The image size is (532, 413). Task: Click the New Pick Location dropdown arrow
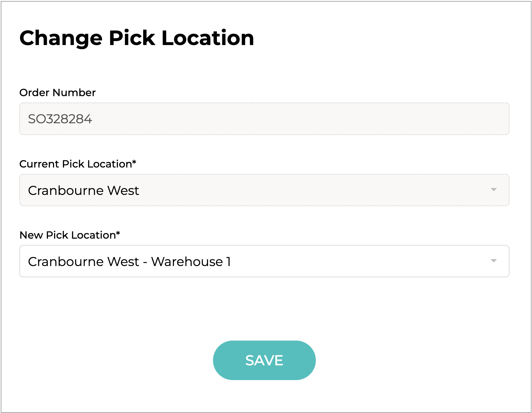pyautogui.click(x=494, y=261)
